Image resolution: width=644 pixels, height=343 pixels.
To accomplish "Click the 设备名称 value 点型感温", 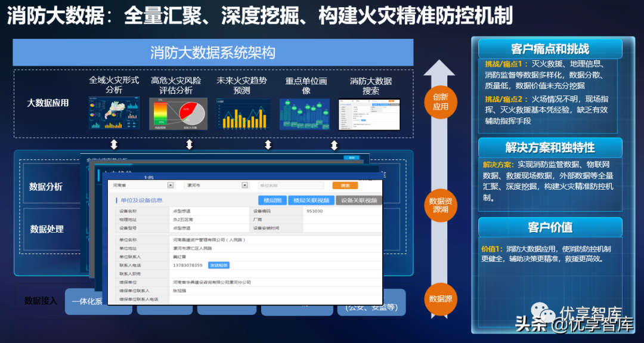I will tap(181, 211).
